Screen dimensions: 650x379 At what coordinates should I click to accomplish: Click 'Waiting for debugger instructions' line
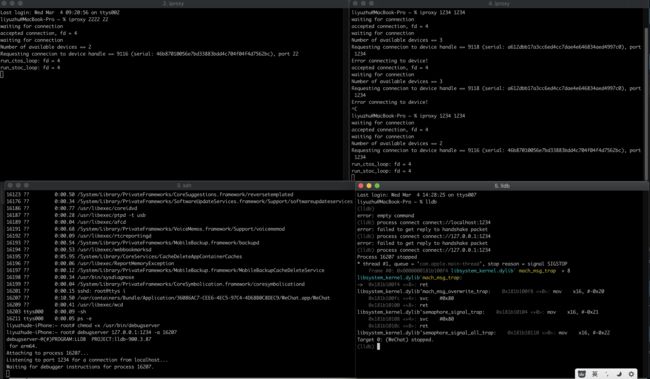tap(80, 367)
